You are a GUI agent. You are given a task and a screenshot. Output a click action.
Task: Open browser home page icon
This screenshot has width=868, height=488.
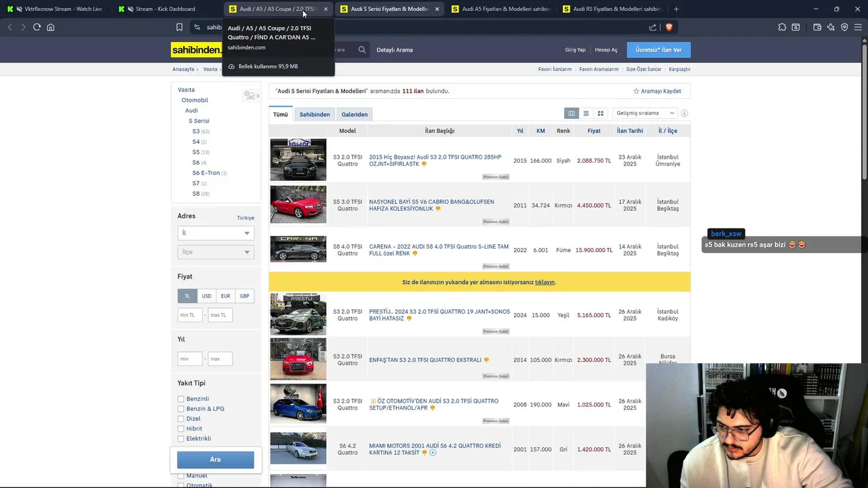50,27
